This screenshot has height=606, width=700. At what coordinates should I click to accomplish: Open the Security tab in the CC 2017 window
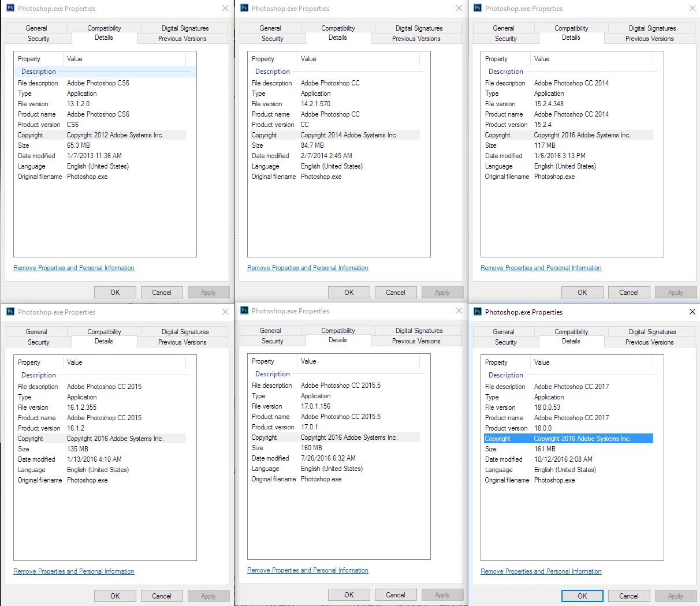[x=506, y=342]
